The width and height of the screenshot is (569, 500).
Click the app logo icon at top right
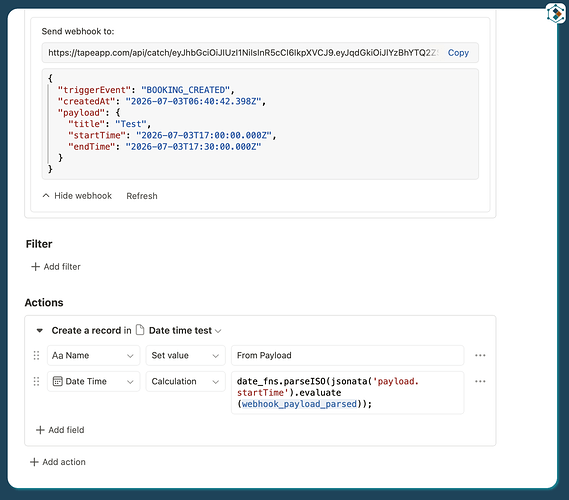[556, 14]
